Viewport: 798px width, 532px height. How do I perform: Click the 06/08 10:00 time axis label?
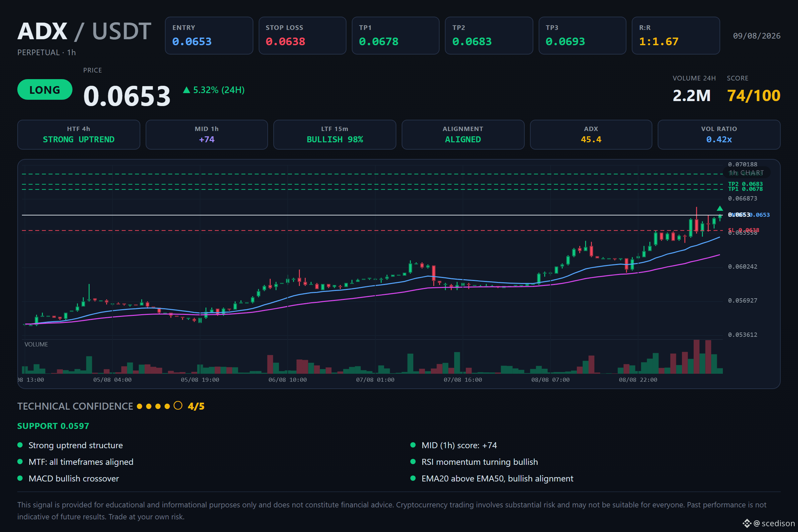[287, 380]
